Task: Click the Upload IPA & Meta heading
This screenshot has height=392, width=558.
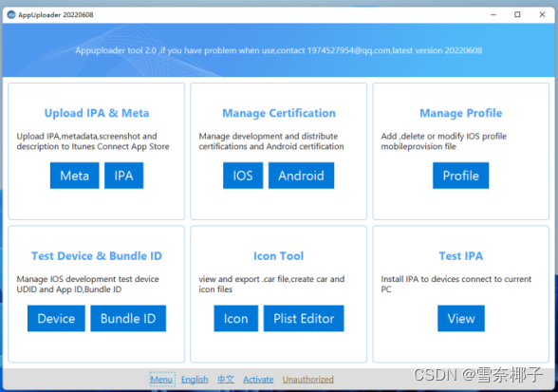Action: click(x=97, y=113)
